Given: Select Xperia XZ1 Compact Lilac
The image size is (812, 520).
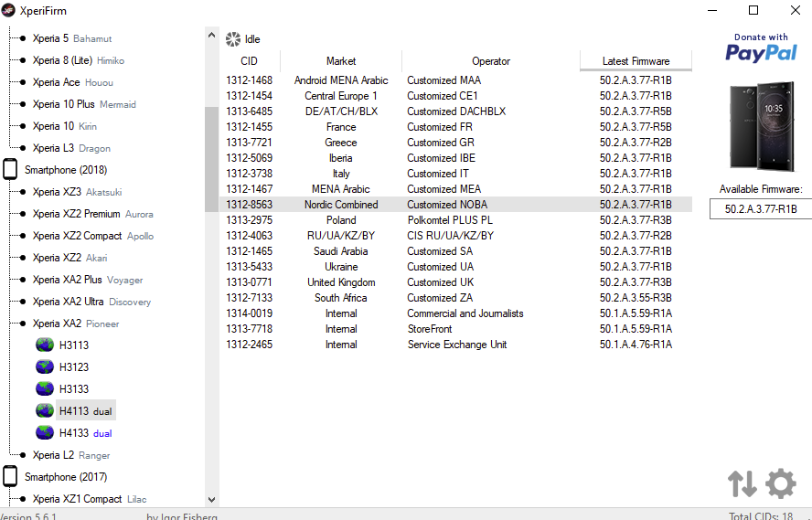Looking at the screenshot, I should tap(89, 499).
